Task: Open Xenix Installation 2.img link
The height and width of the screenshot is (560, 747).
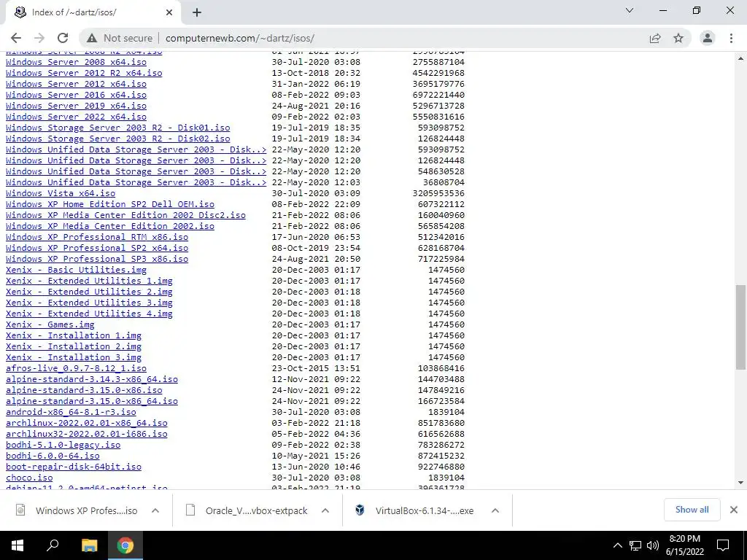Action: click(x=74, y=346)
